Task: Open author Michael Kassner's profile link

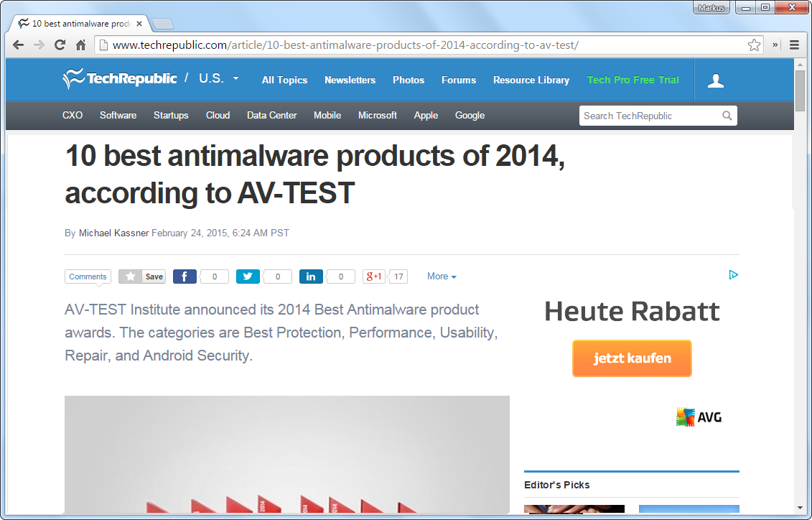Action: (x=113, y=233)
